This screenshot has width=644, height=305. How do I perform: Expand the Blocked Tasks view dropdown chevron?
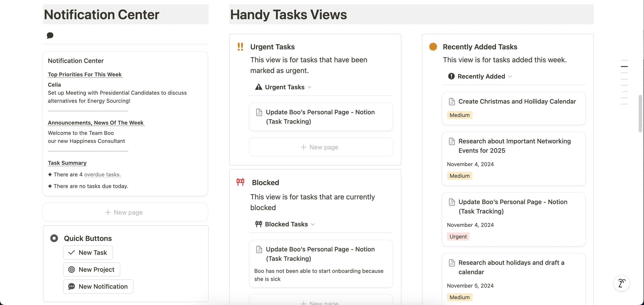coord(313,224)
